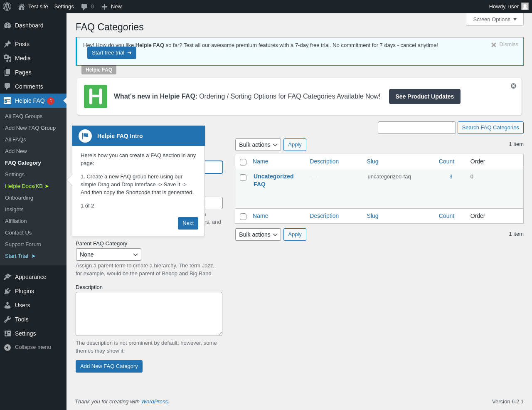532x410 pixels.
Task: Open Add New FAQ Group submenu item
Action: pos(30,128)
